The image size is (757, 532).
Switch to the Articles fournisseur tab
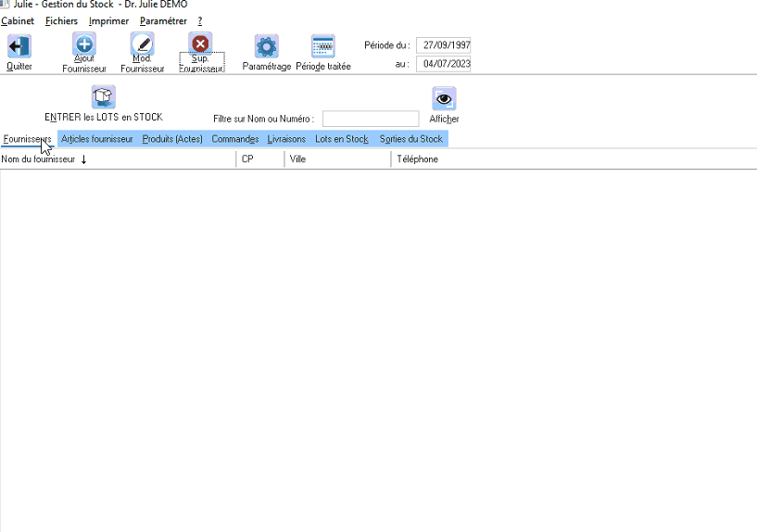coord(97,139)
